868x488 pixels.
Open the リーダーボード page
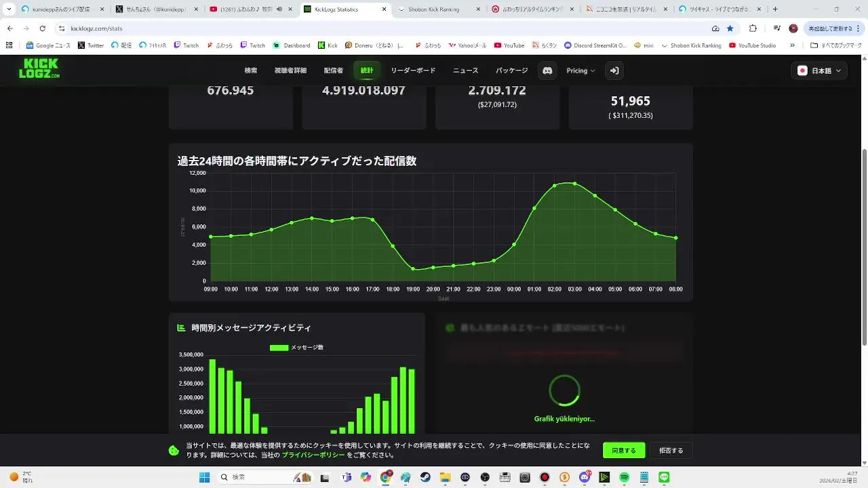413,70
